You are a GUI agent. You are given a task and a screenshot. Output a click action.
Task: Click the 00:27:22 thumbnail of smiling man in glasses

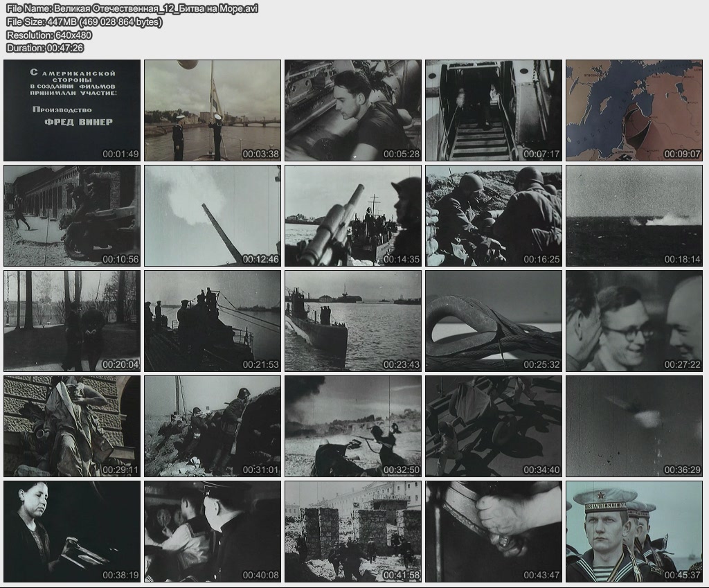click(x=634, y=321)
